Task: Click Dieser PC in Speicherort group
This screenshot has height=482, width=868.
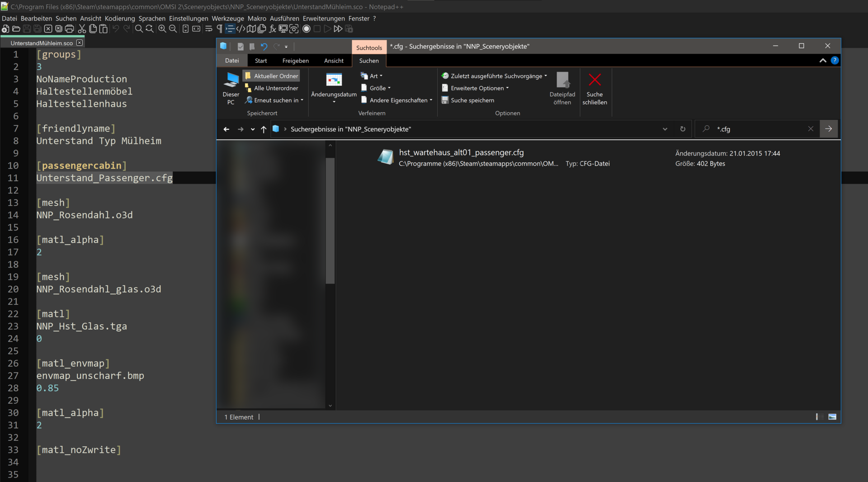Action: (x=231, y=89)
